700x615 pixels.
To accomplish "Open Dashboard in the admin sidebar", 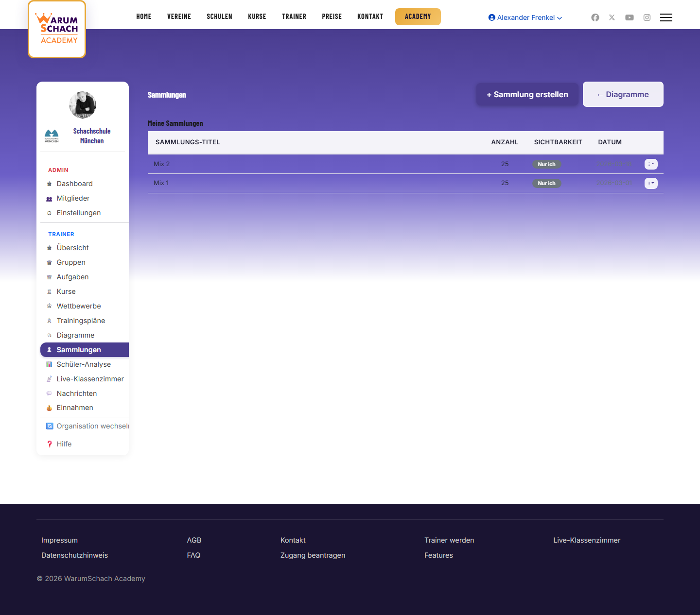I will [74, 184].
